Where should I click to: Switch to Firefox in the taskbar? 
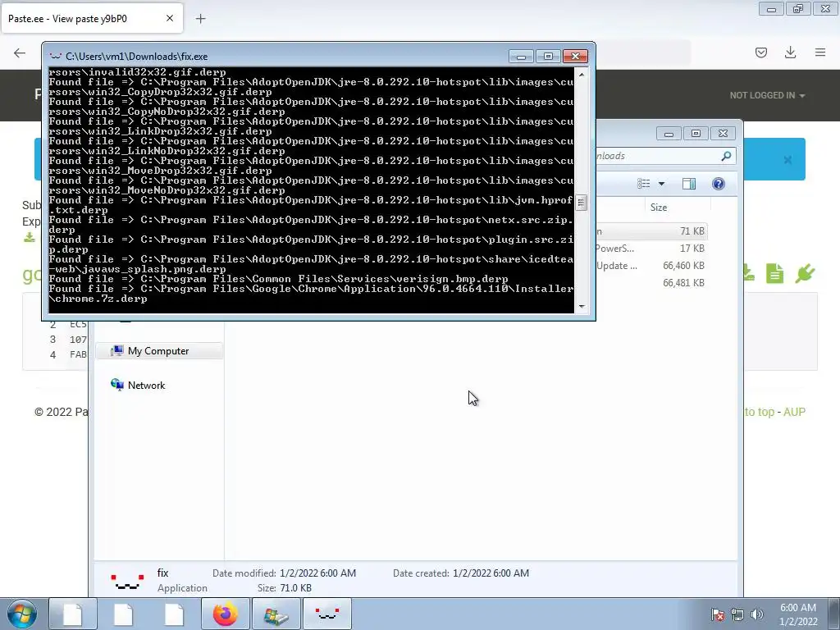[225, 614]
